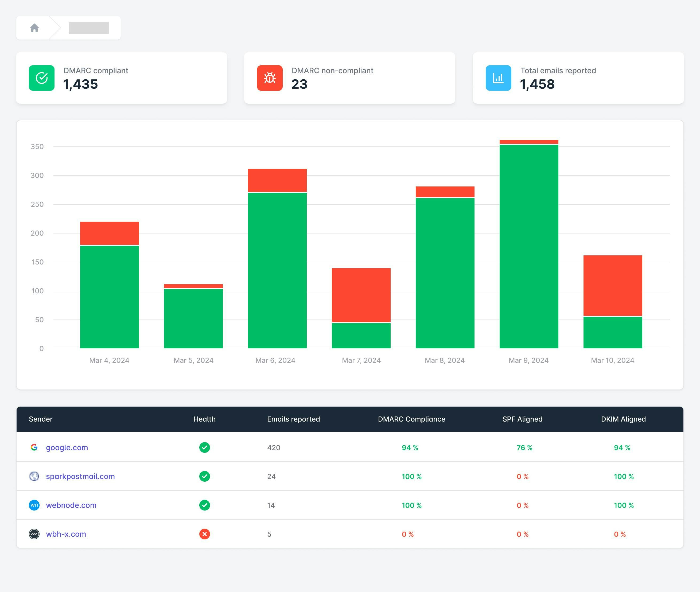This screenshot has width=700, height=592.
Task: Click the red non-compliant bar for Mar 10, 2024
Action: 613,286
